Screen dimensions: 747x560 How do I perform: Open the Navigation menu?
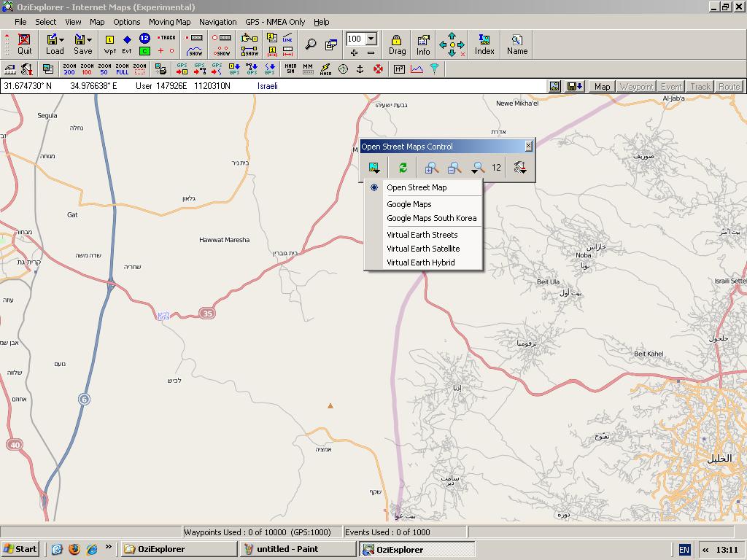pyautogui.click(x=217, y=22)
